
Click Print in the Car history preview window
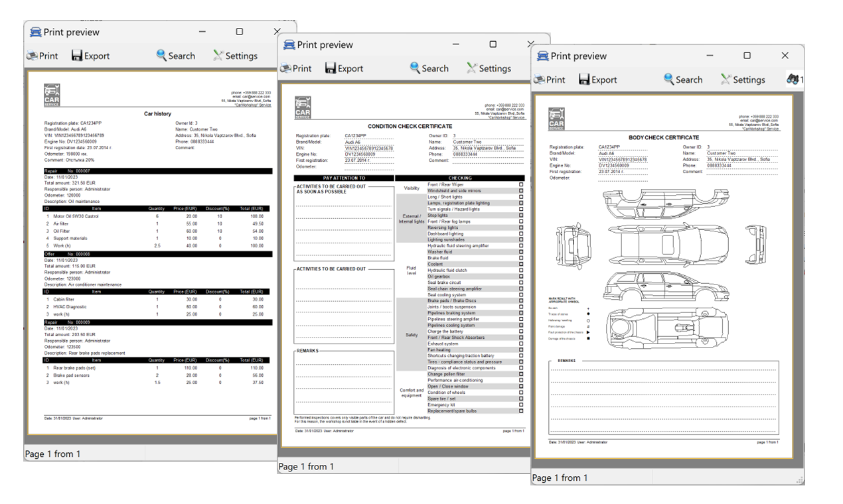coord(42,56)
